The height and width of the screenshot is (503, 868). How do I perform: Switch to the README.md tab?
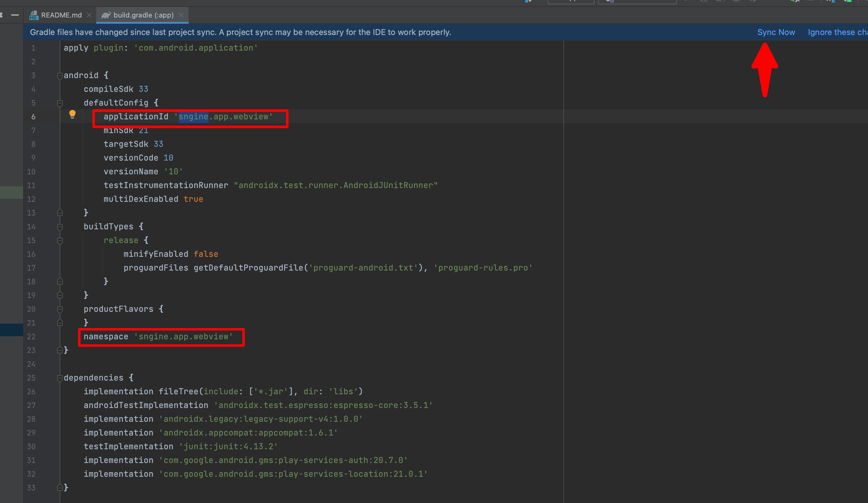(x=61, y=15)
